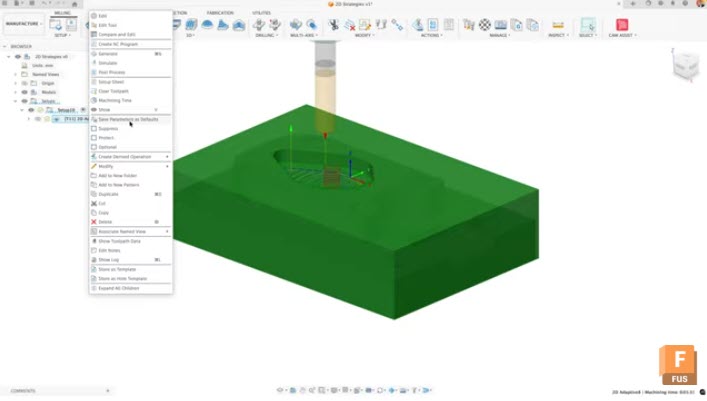Choose Clear Toolpath
This screenshot has height=401, width=707.
(x=131, y=91)
